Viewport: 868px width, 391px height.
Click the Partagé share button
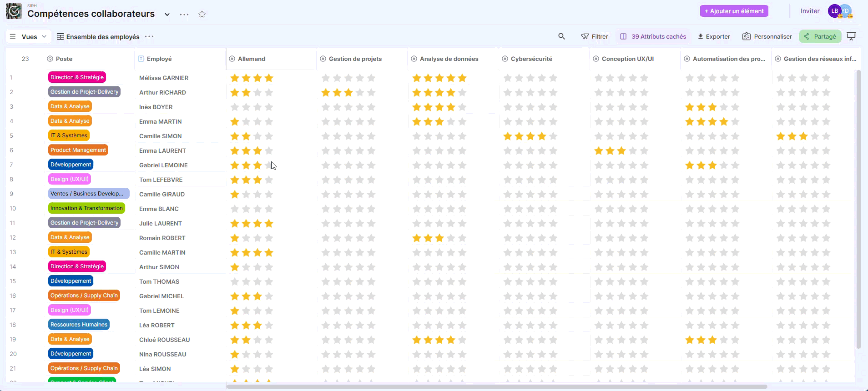pyautogui.click(x=820, y=36)
